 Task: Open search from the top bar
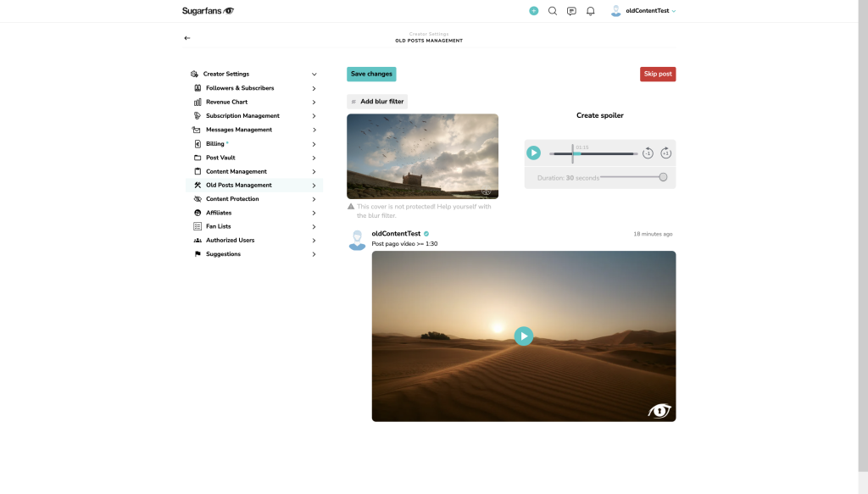tap(553, 11)
